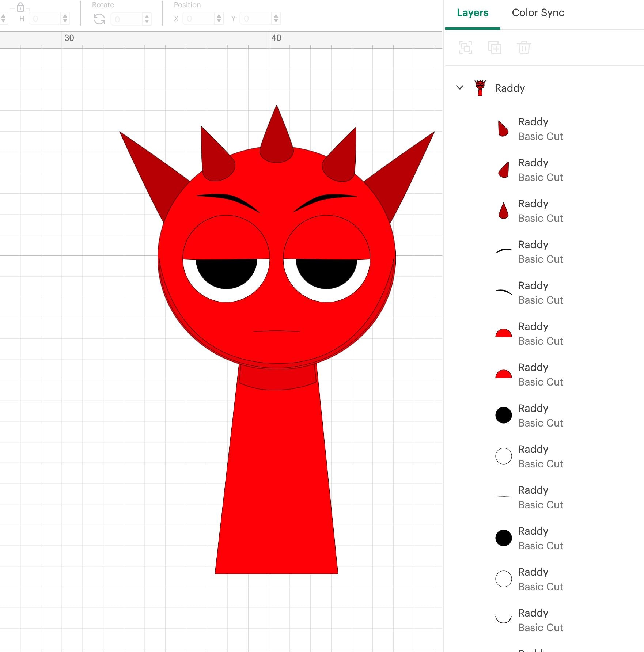This screenshot has height=652, width=644.
Task: Select the red half-circle Basic Cut layer icon
Action: pos(503,333)
